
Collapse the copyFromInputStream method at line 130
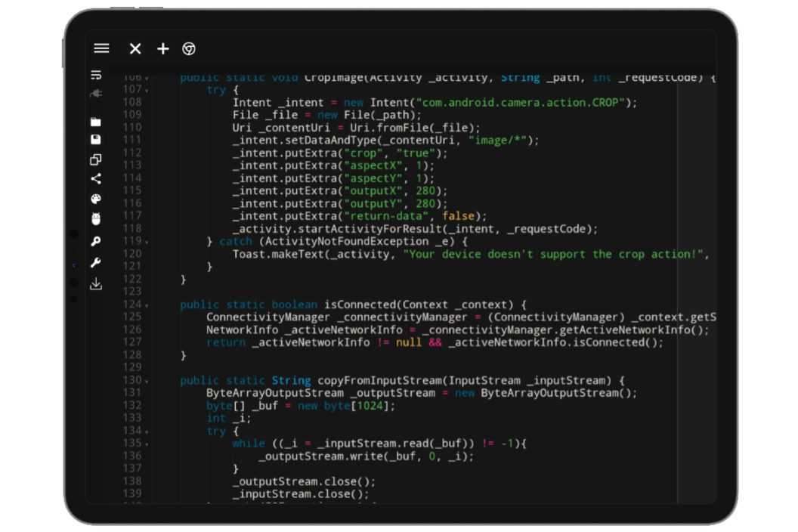tap(148, 380)
